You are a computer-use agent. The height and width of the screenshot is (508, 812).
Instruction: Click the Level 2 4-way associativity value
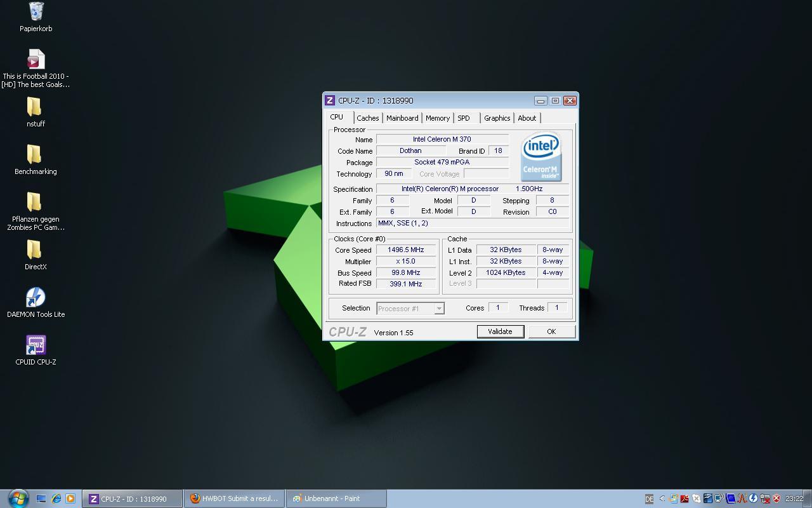(x=553, y=272)
